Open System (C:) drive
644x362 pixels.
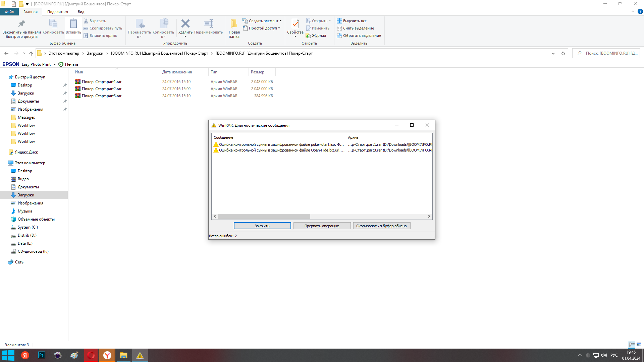[x=28, y=227]
